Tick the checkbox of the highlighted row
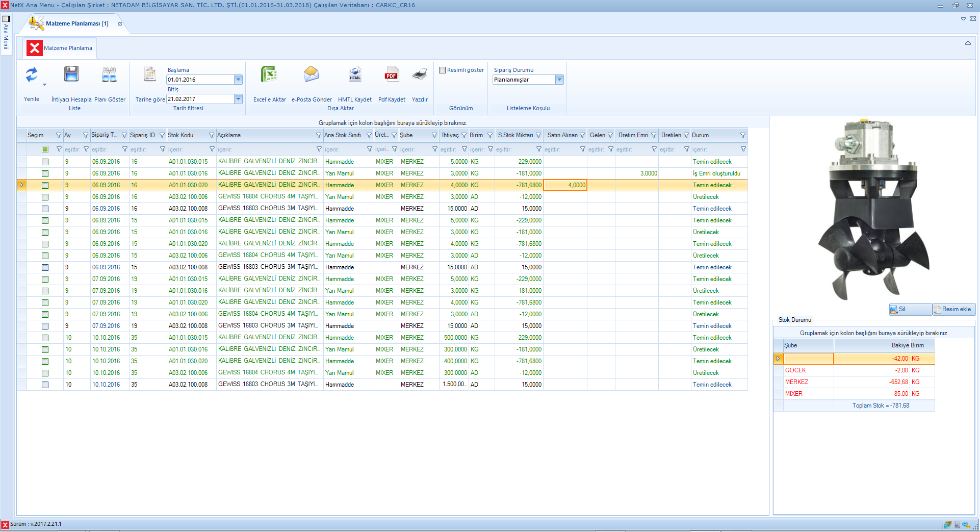Viewport: 980px width, 532px height. click(45, 185)
